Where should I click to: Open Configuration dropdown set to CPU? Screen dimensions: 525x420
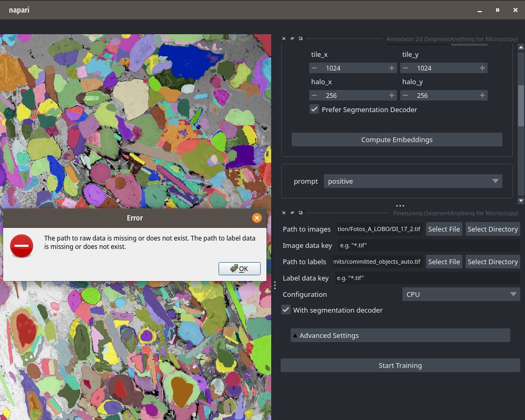coord(461,294)
